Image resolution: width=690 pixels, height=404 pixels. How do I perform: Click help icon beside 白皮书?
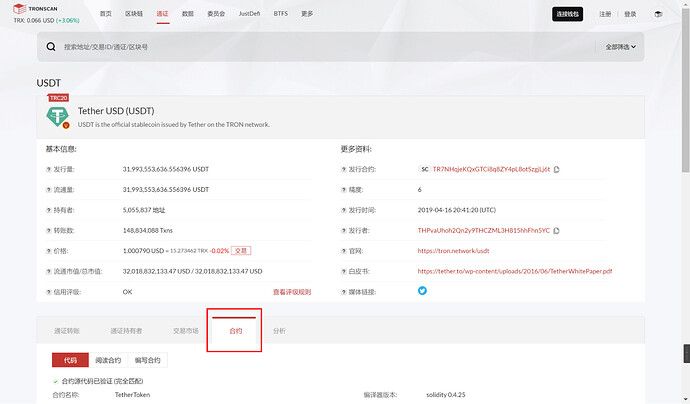(x=344, y=272)
